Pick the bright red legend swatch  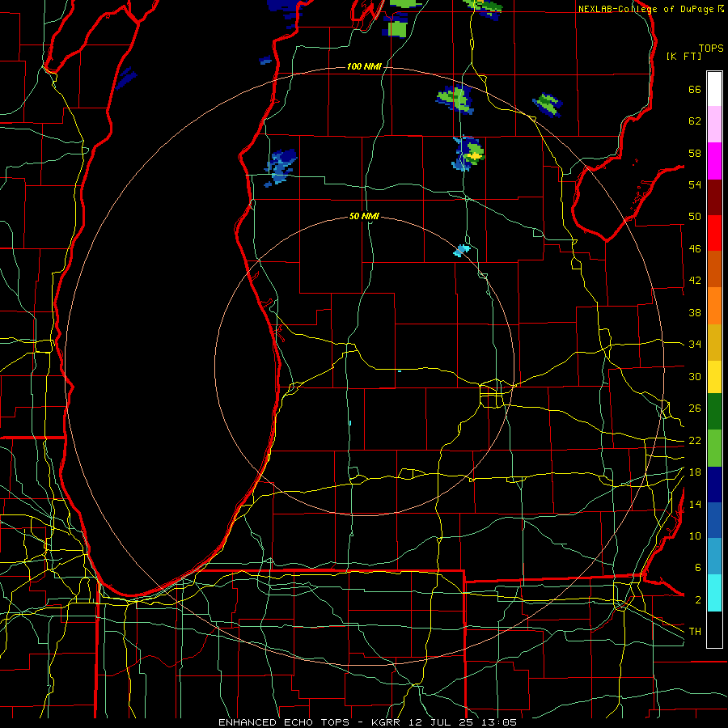(x=714, y=233)
